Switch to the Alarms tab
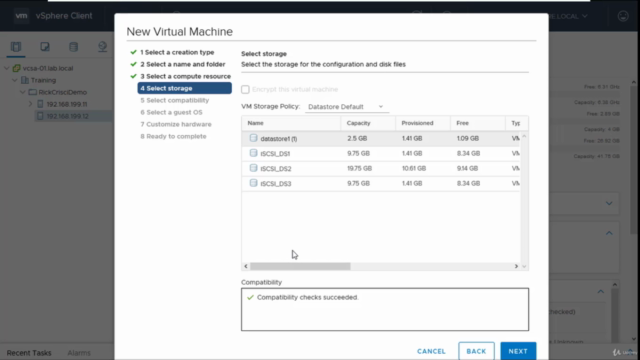Screen dimensions: 640x360 79,353
